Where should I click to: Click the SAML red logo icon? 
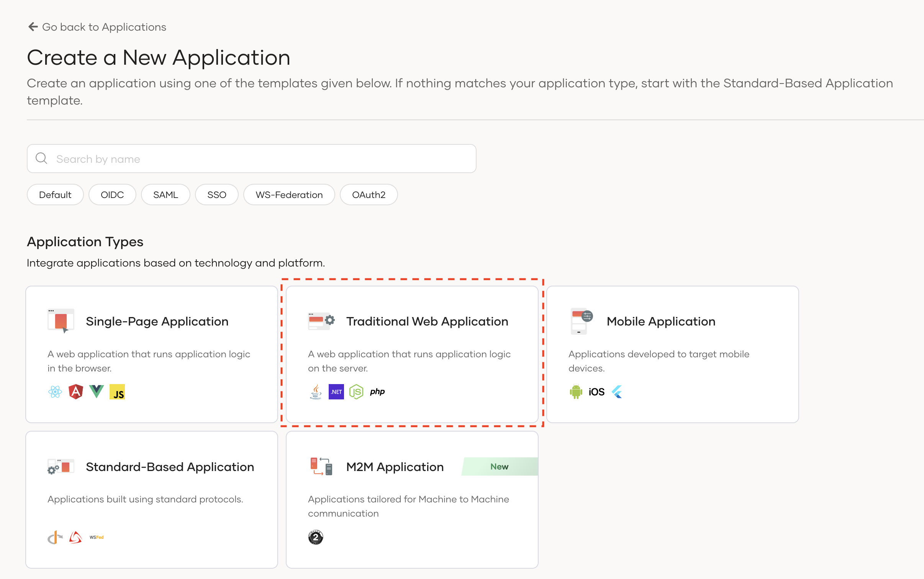(x=76, y=537)
